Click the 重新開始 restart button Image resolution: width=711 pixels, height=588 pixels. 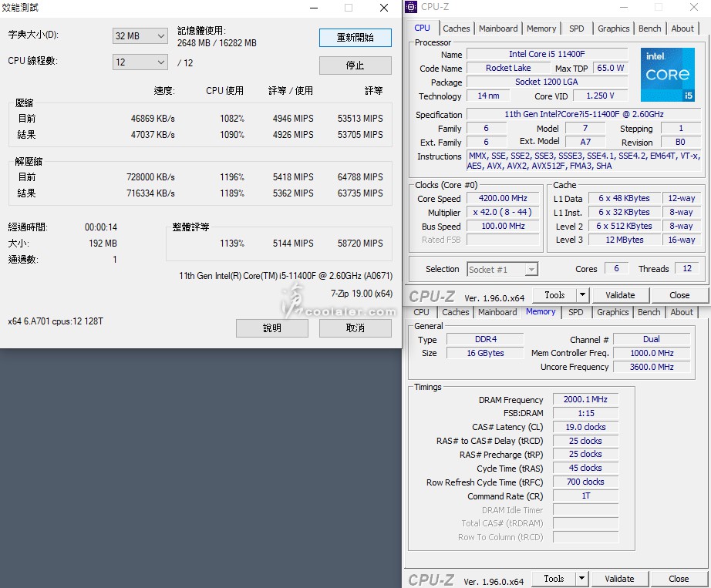click(355, 38)
